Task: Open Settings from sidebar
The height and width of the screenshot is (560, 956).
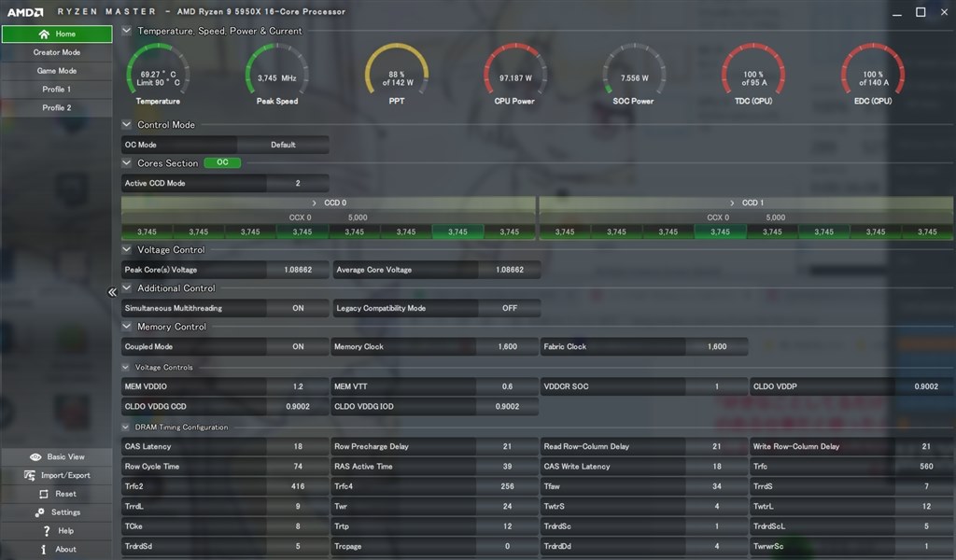Action: coord(57,512)
